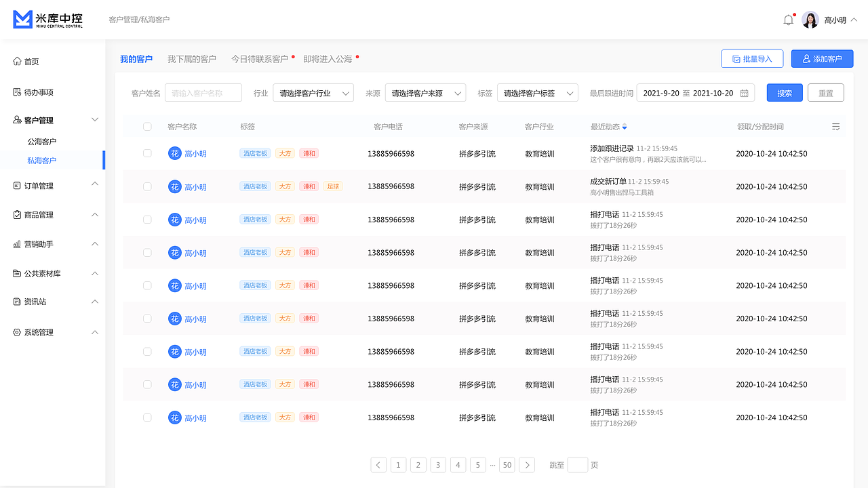The height and width of the screenshot is (488, 868).
Task: Go to the next page arrow
Action: click(527, 465)
